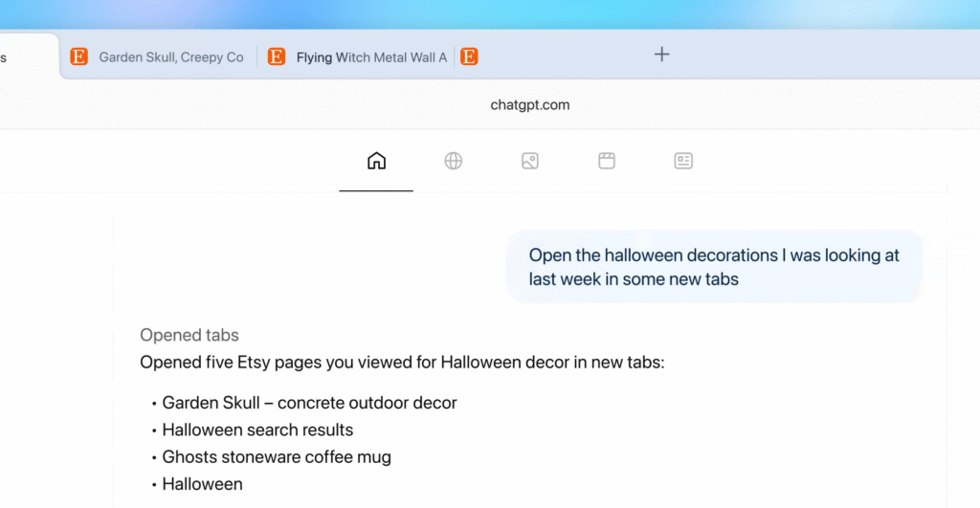
Task: Click Ghosts stoneware coffee mug item
Action: tap(277, 457)
